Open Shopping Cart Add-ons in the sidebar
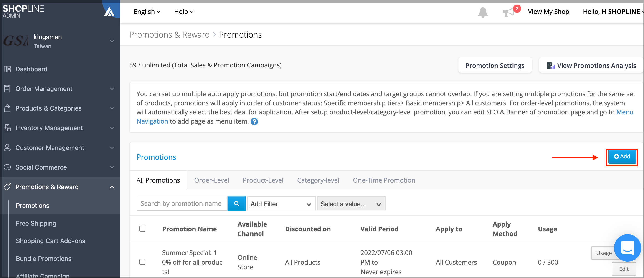 pos(51,241)
